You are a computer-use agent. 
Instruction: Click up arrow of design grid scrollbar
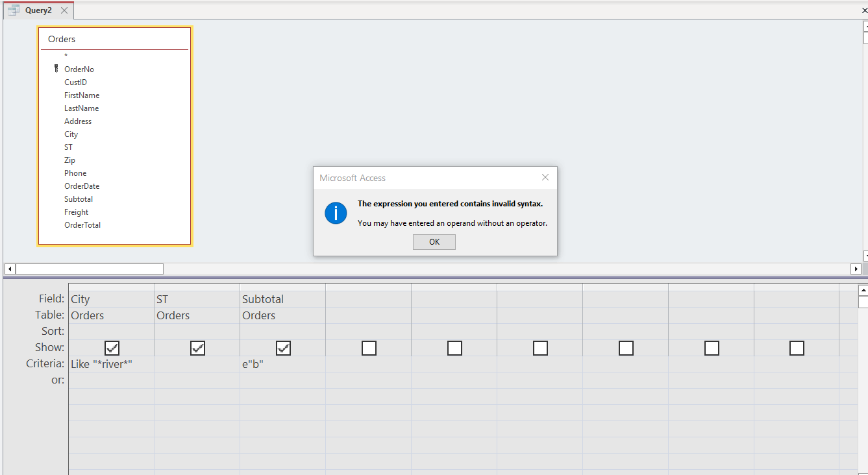coord(863,291)
